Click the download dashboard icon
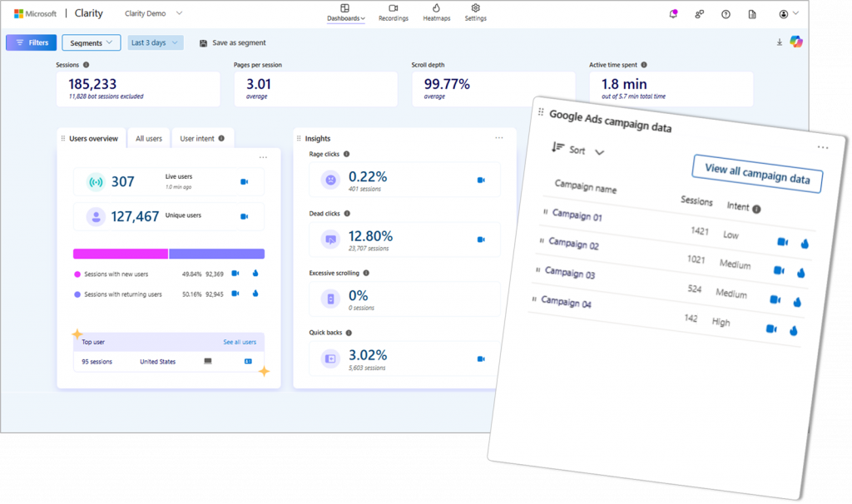This screenshot has width=852, height=504. [x=779, y=42]
